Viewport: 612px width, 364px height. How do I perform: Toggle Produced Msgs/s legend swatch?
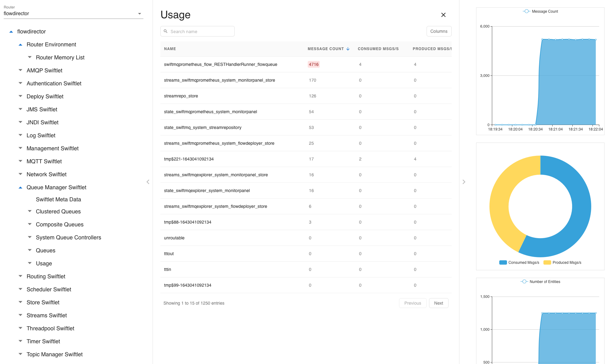pyautogui.click(x=547, y=263)
